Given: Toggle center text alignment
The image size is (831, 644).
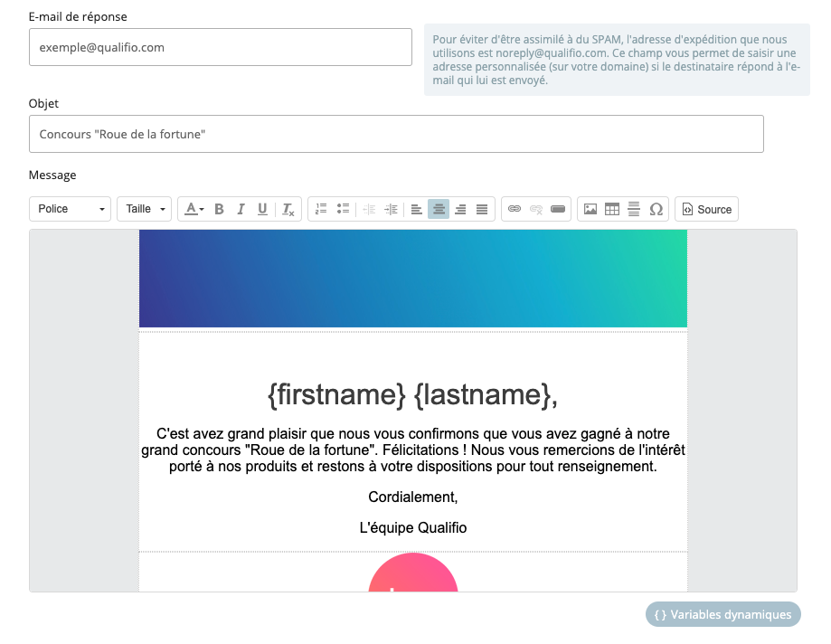Looking at the screenshot, I should (x=439, y=209).
